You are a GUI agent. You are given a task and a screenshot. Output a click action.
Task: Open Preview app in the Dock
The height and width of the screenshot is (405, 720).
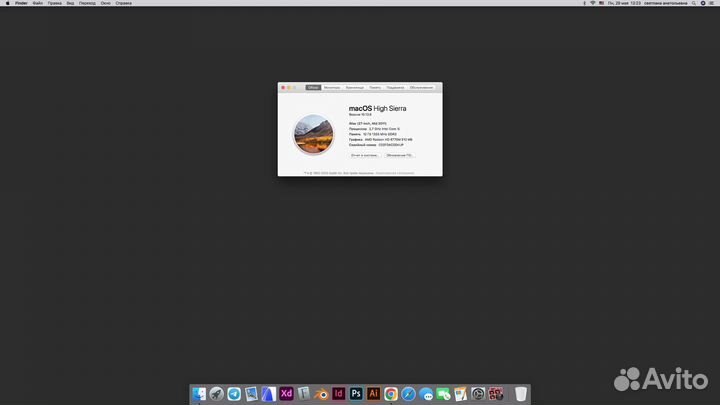coord(251,394)
